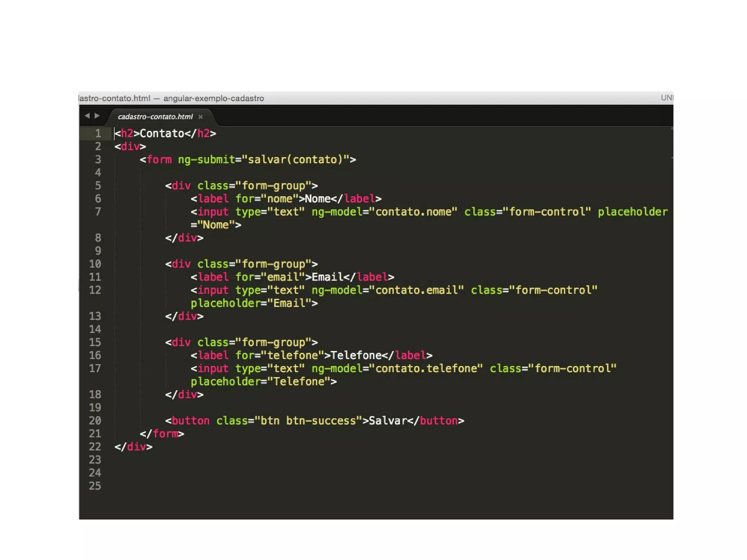Click the previous tab arrow icon
Viewport: 747px width, 560px height.
click(87, 116)
